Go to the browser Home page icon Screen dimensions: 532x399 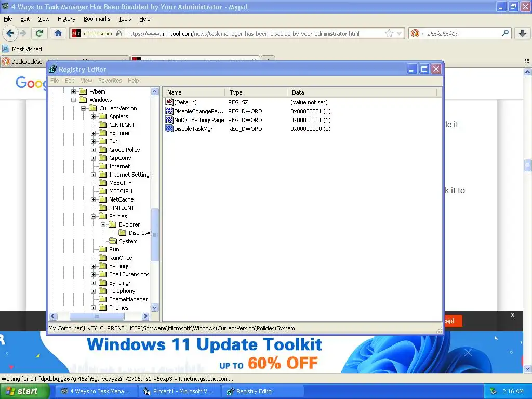click(x=58, y=33)
